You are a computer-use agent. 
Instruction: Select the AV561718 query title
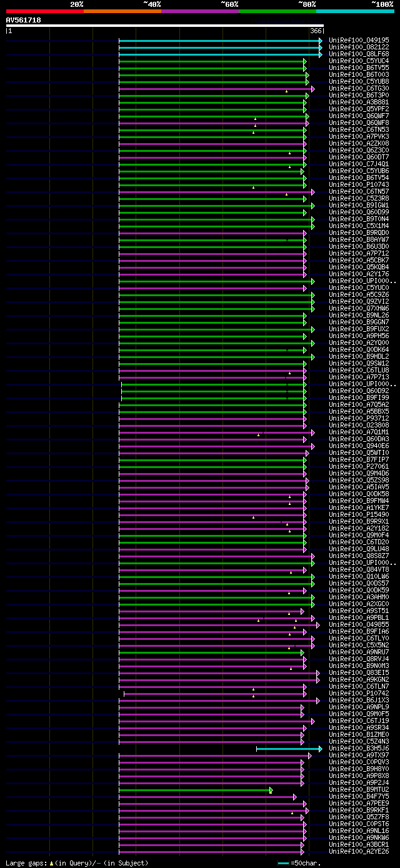point(24,20)
